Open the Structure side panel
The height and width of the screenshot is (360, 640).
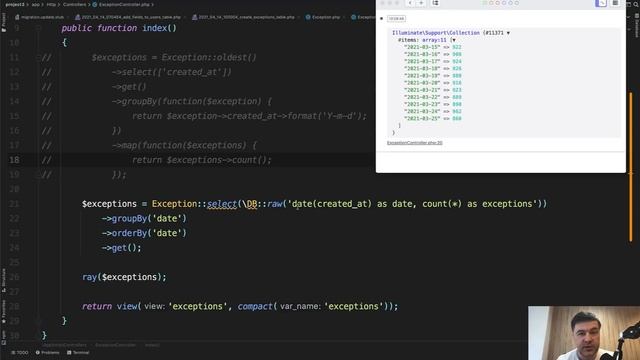pos(4,280)
